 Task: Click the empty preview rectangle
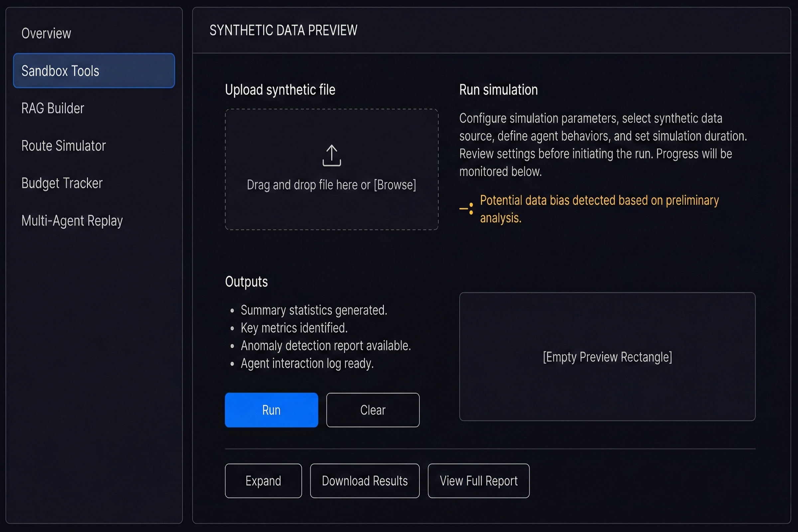coord(607,357)
